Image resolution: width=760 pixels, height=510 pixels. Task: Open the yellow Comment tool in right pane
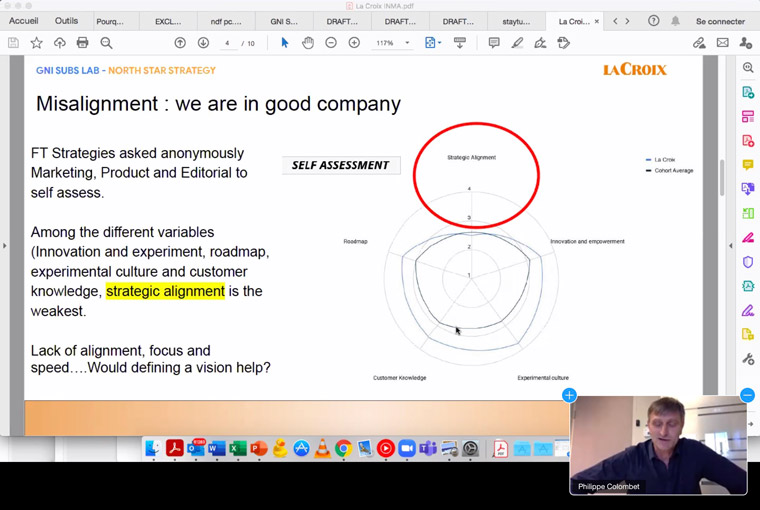pos(748,165)
